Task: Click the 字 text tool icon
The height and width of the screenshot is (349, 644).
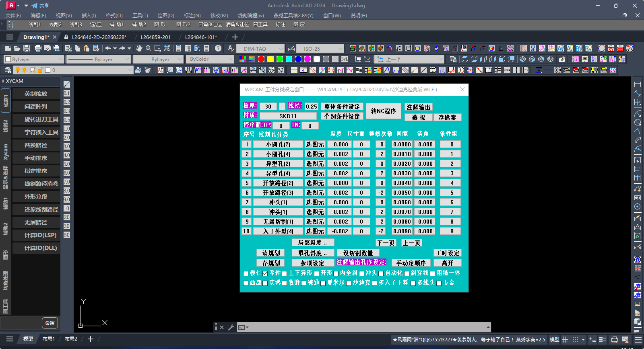Action: pyautogui.click(x=585, y=59)
